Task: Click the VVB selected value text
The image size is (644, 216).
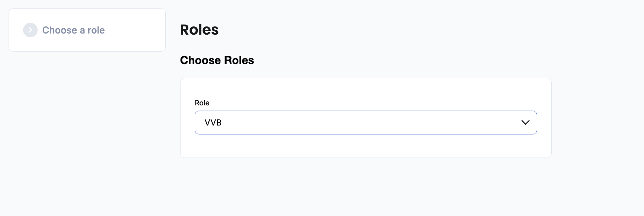Action: click(213, 123)
